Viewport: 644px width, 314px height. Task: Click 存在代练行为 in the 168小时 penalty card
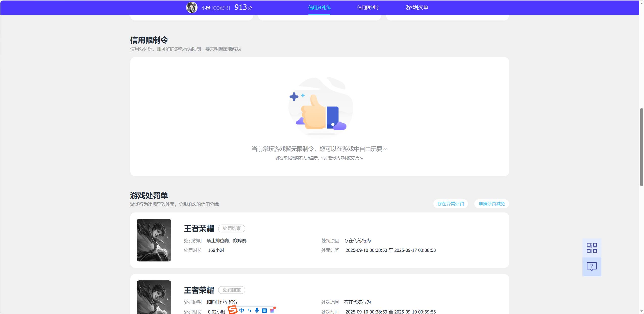[x=357, y=241]
